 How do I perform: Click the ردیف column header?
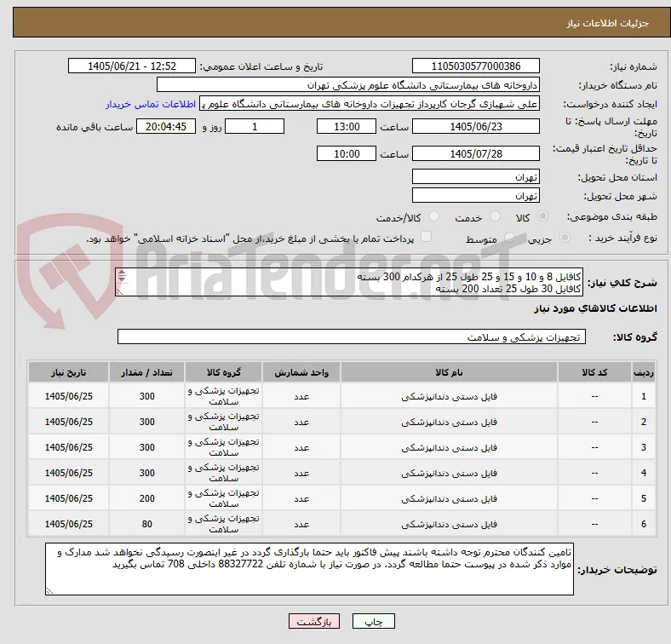643,372
